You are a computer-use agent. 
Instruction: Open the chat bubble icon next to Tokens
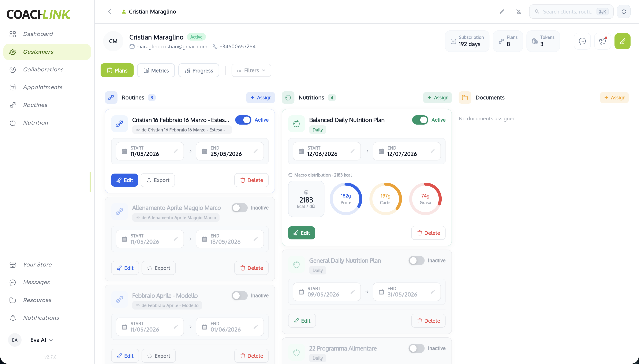pos(582,41)
